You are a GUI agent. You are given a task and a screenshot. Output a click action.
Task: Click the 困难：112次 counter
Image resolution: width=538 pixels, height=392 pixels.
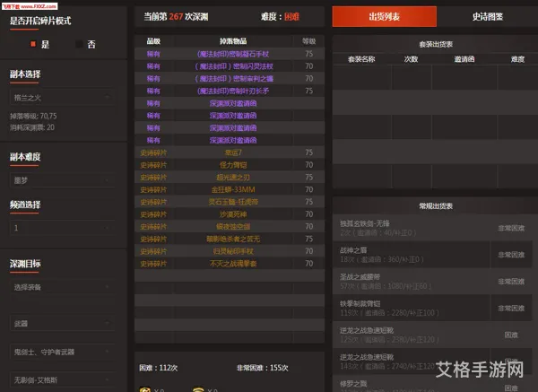159,368
